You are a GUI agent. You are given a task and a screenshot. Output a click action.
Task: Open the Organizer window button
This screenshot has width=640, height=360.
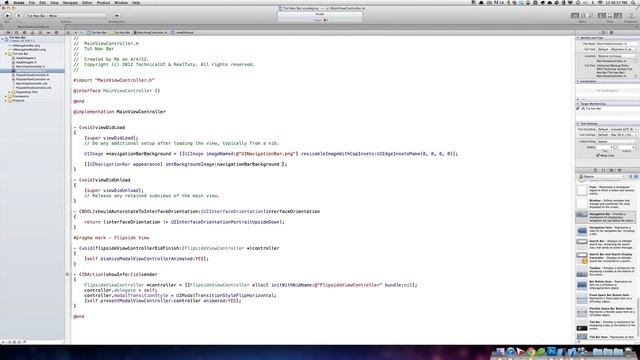point(632,16)
